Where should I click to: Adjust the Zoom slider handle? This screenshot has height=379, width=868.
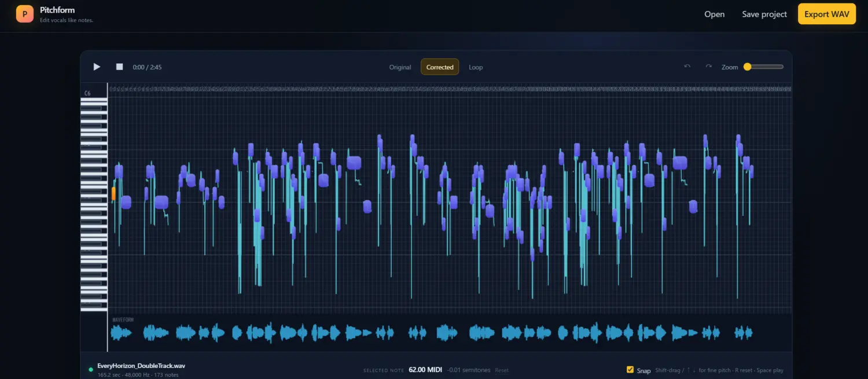[x=747, y=67]
